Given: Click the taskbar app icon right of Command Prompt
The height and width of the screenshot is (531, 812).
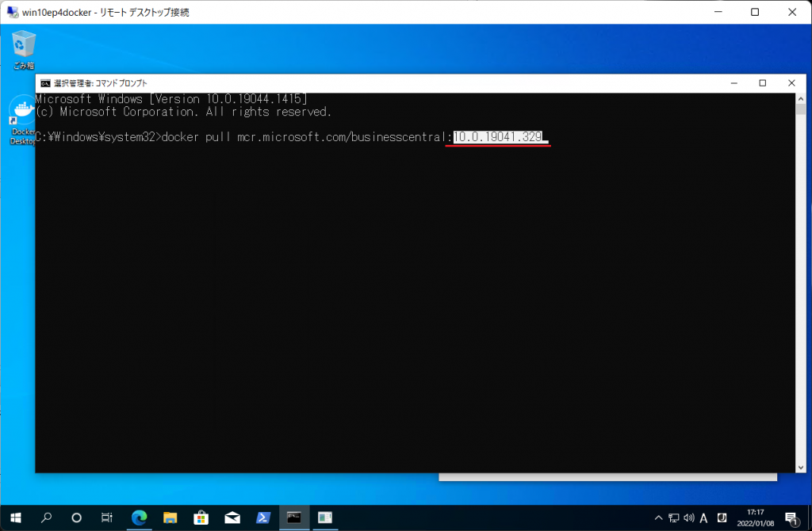Looking at the screenshot, I should 325,518.
